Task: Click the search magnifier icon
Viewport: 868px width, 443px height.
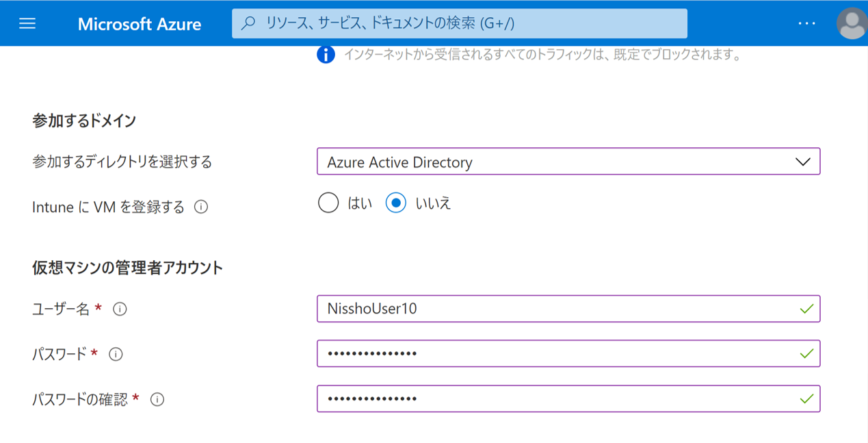Action: [249, 23]
